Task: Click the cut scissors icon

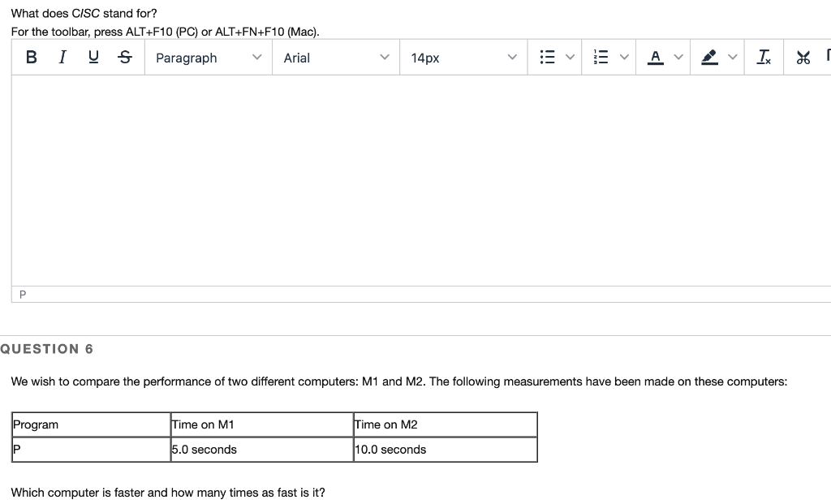Action: tap(803, 57)
